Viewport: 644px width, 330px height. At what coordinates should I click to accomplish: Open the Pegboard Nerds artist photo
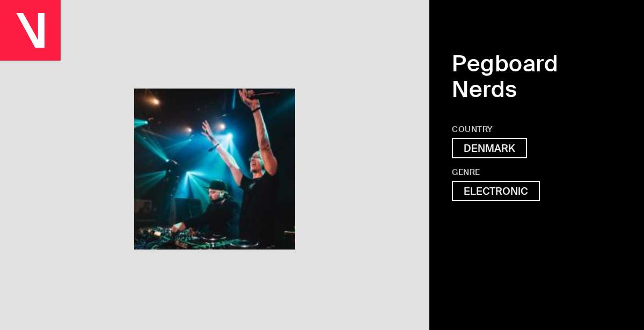pyautogui.click(x=215, y=169)
